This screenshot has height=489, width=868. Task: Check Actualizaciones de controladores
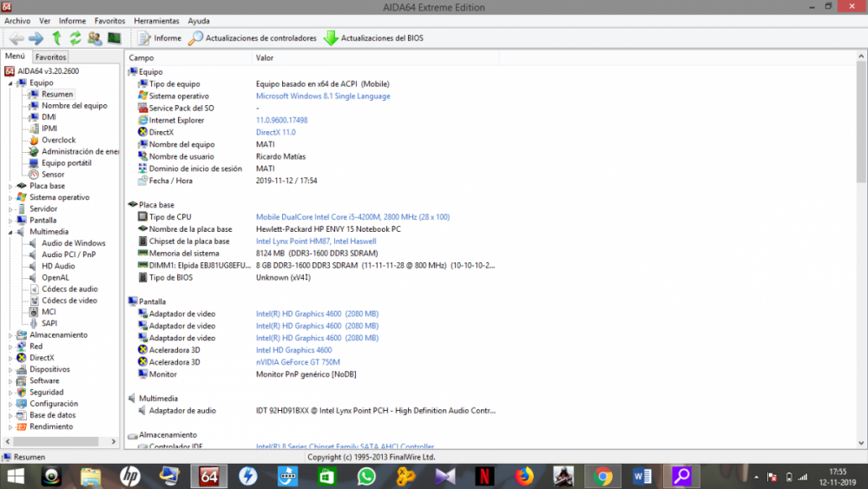253,38
